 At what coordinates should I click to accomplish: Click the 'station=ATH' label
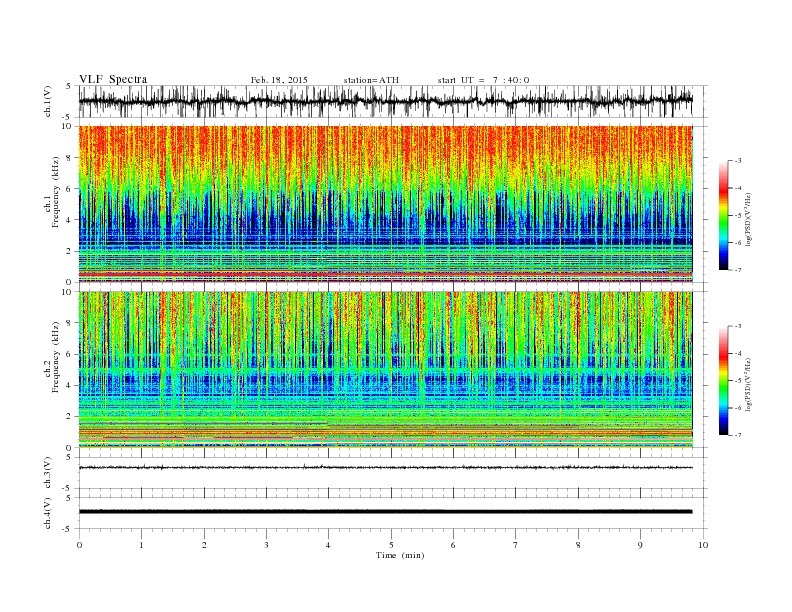[x=371, y=80]
